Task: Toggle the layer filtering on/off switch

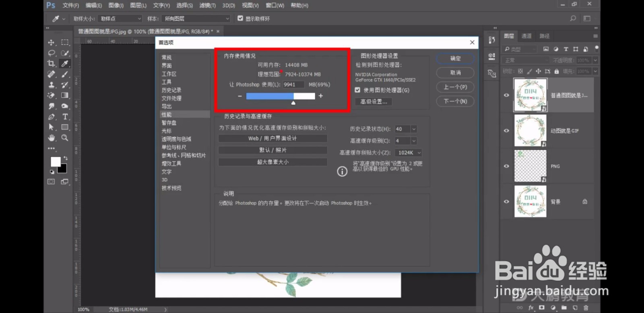Action: point(597,49)
